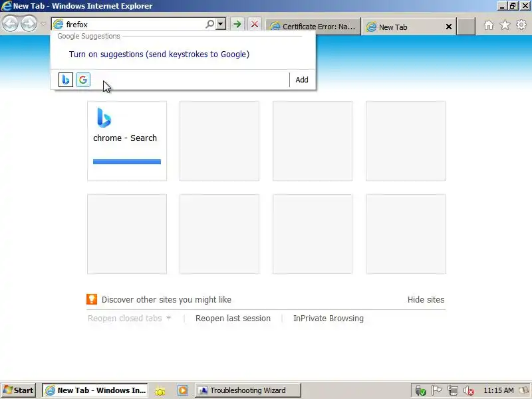532x399 pixels.
Task: Go back with the Back arrow button
Action: click(x=10, y=24)
